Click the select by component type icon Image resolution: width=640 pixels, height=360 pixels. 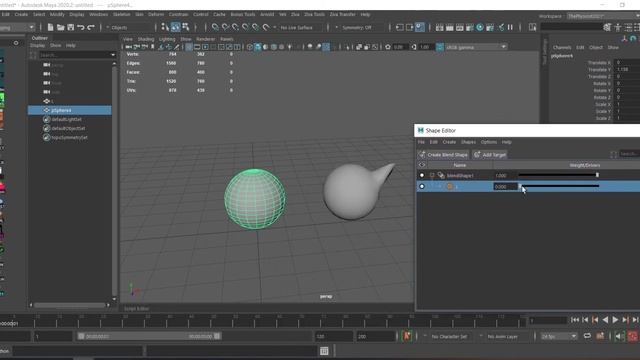click(x=186, y=27)
